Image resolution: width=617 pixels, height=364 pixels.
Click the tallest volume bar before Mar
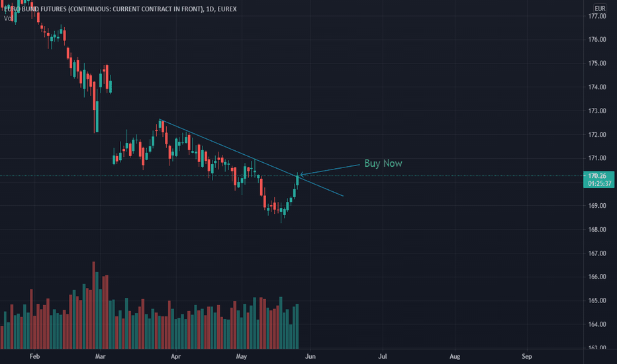[x=93, y=305]
